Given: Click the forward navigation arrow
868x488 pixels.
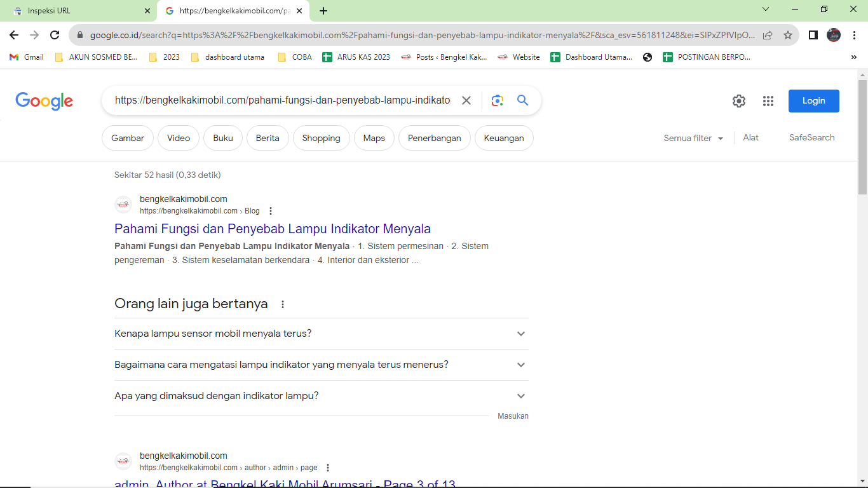Looking at the screenshot, I should [x=34, y=35].
